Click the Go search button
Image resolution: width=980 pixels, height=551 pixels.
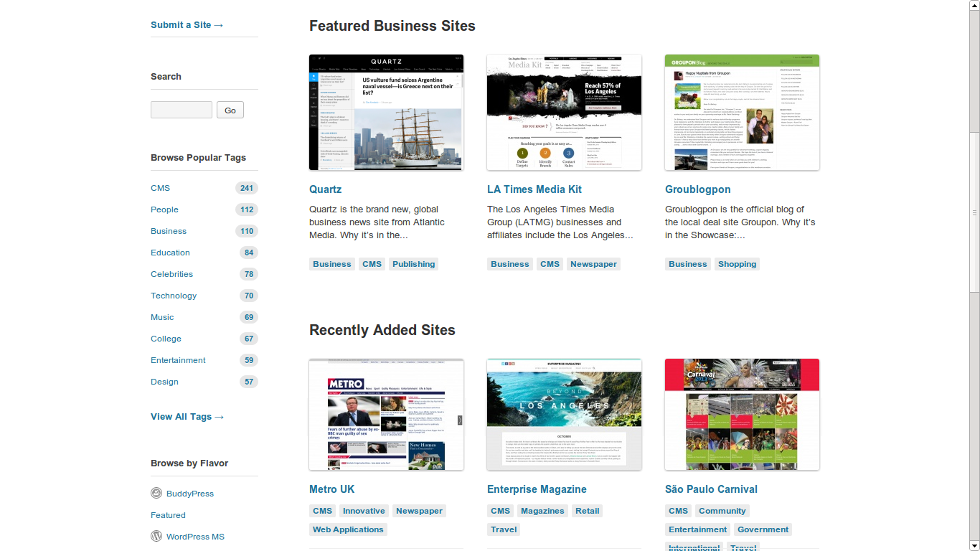(230, 110)
